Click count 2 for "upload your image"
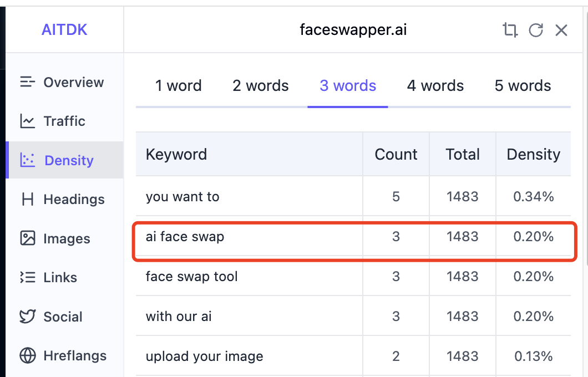 pos(396,356)
